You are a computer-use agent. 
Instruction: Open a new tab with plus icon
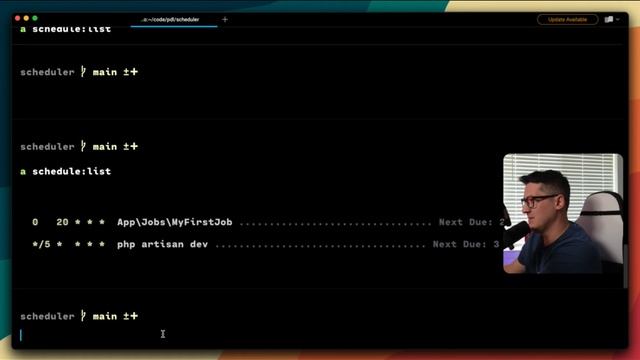point(225,20)
